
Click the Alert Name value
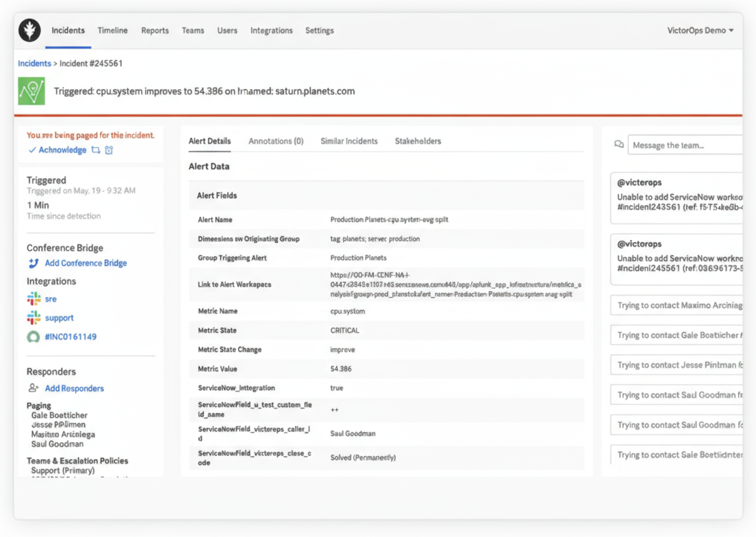pos(389,220)
